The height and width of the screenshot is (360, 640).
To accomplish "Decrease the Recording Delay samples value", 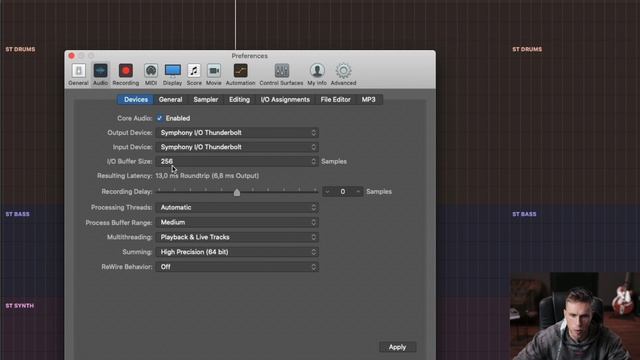I will tap(328, 191).
